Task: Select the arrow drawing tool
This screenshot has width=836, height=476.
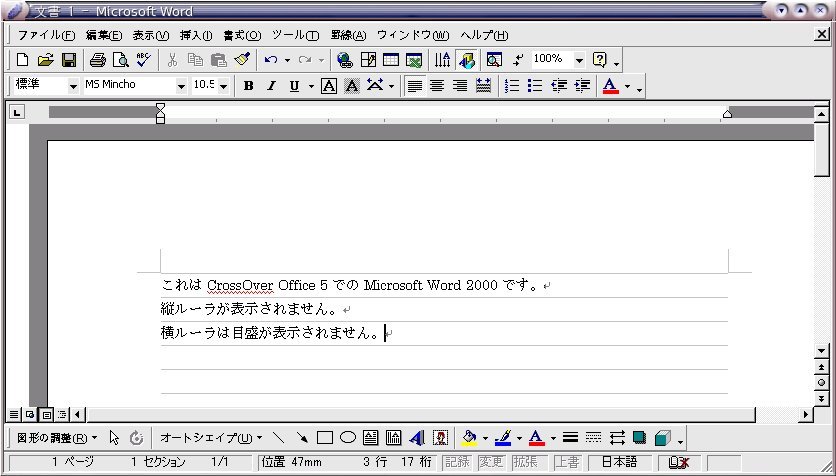Action: click(302, 438)
